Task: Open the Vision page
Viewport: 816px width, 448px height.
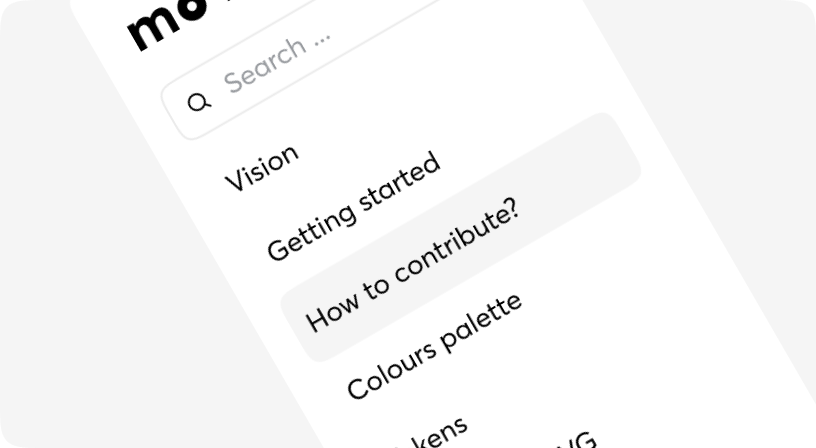Action: (x=262, y=168)
